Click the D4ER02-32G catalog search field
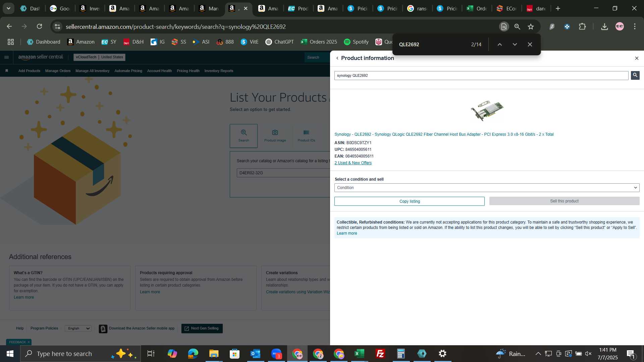Image resolution: width=644 pixels, height=362 pixels. [283, 173]
